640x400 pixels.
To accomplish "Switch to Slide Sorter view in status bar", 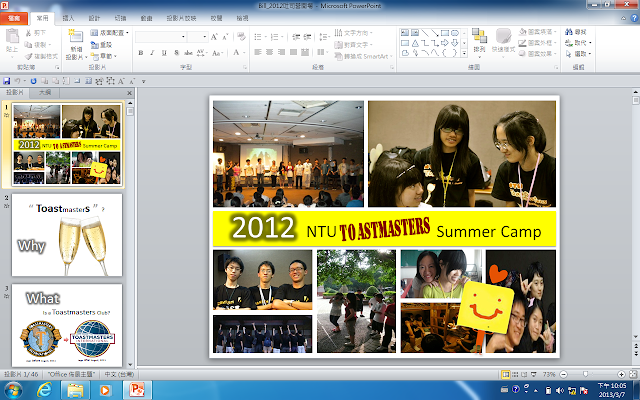I will tap(516, 374).
